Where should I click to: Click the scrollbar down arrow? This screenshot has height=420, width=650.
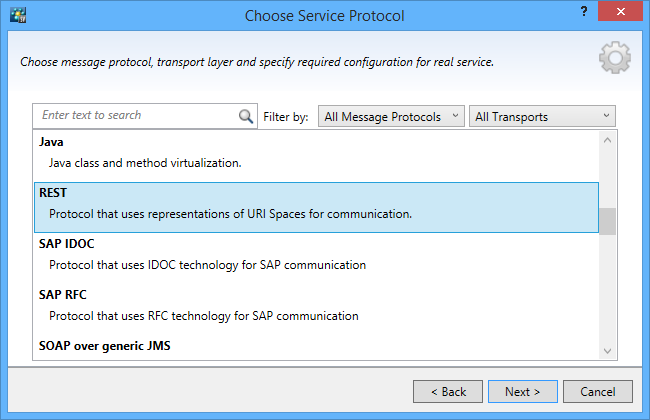tap(608, 350)
